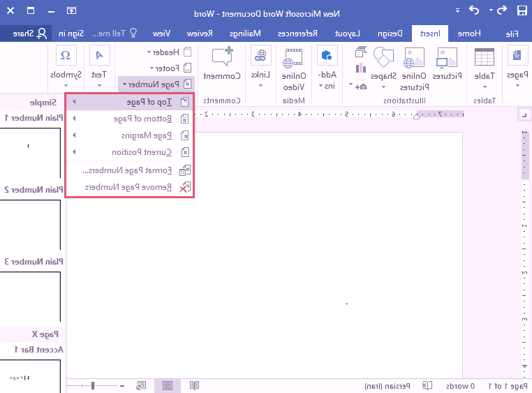Expand the Footer dropdown
Viewport: 532px width, 393px height.
pos(170,68)
